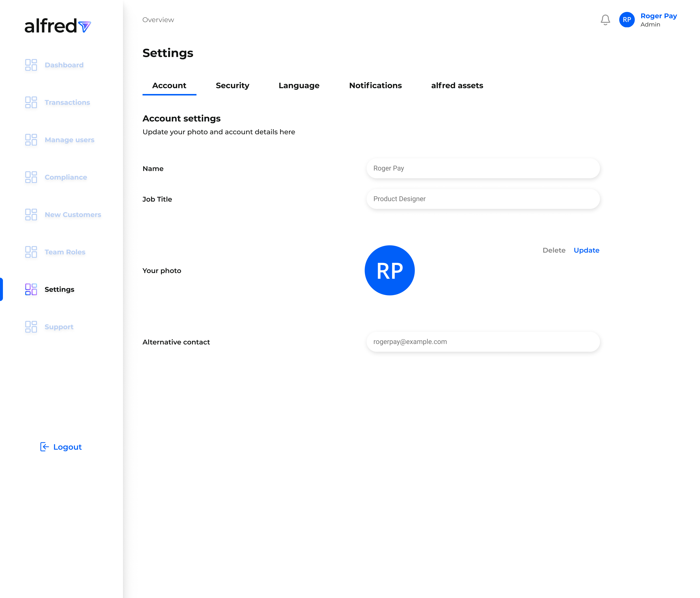This screenshot has height=598, width=700.
Task: Switch to the Security tab
Action: pos(232,85)
